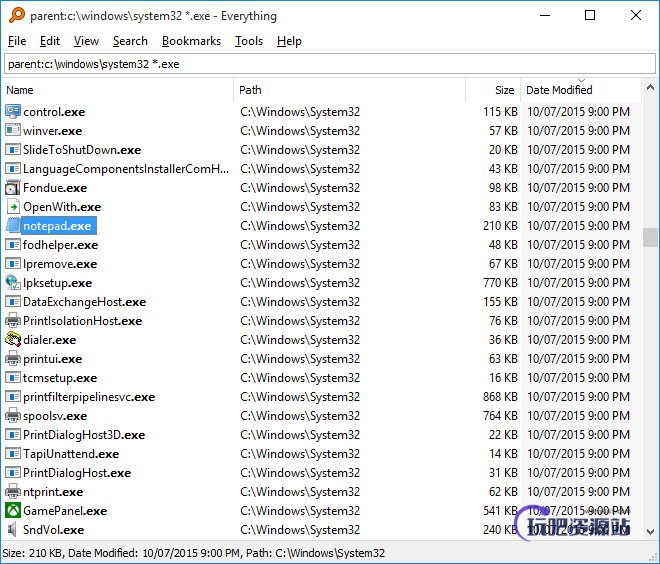Open the File menu
Viewport: 660px width, 564px height.
click(17, 41)
